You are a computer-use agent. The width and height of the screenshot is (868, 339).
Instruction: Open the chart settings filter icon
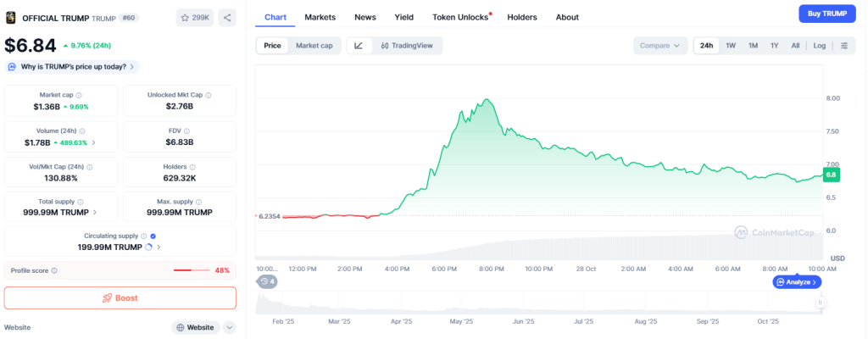point(844,46)
